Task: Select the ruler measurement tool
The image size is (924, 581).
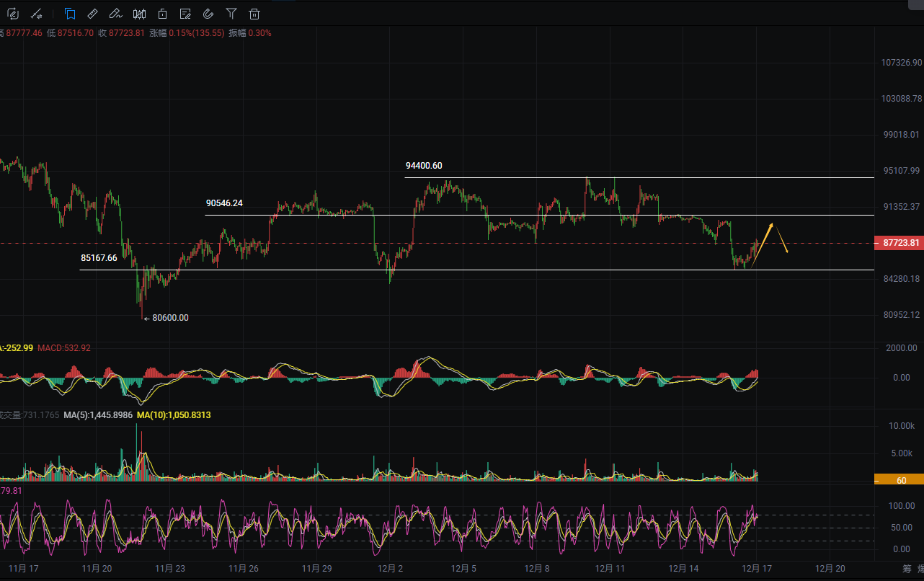Action: [92, 13]
